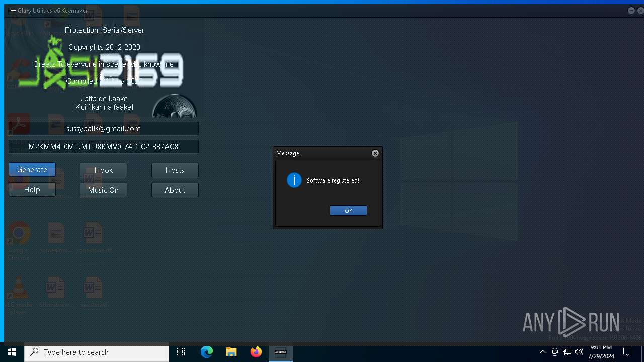Minimize the Keymaker window

(631, 10)
